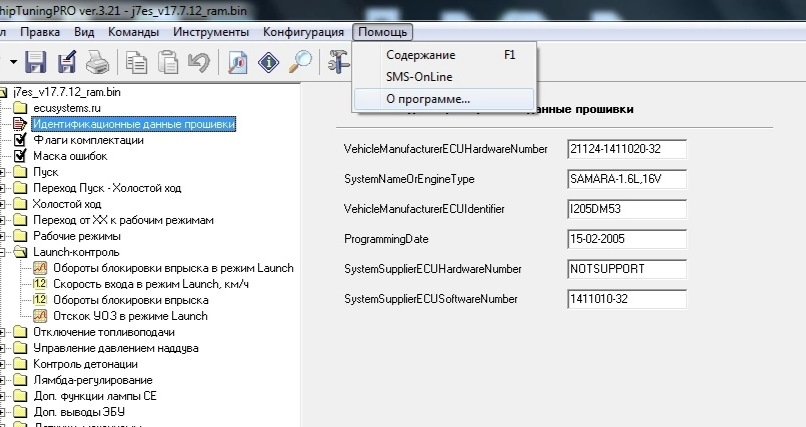
Task: Click the VehicleManufacturerECUIdentifier field I205DM53
Action: 627,209
